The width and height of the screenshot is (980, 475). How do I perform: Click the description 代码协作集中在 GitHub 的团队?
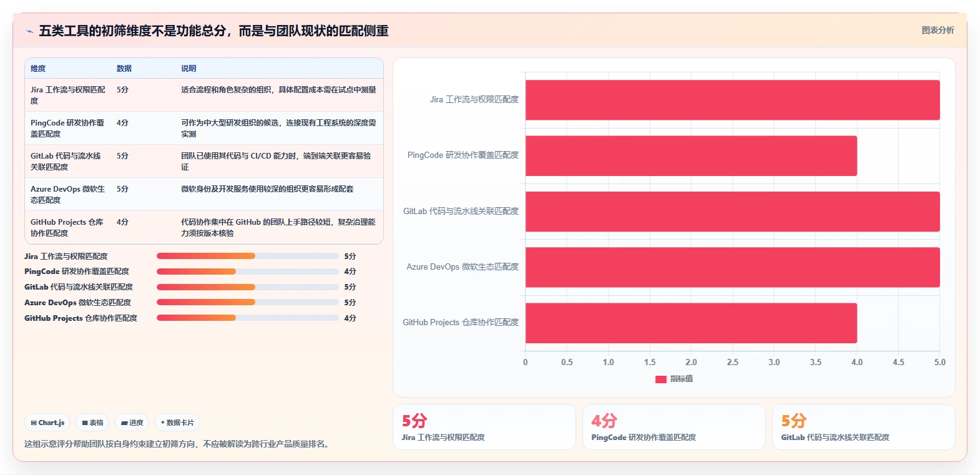(x=278, y=227)
